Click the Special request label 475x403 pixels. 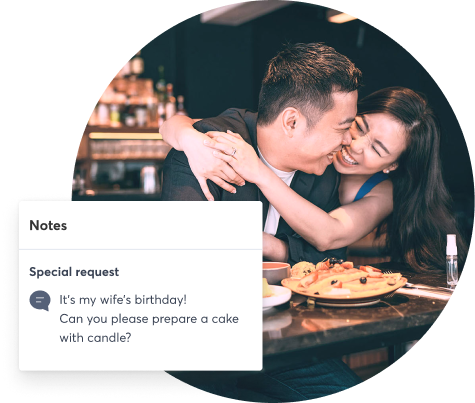point(74,272)
